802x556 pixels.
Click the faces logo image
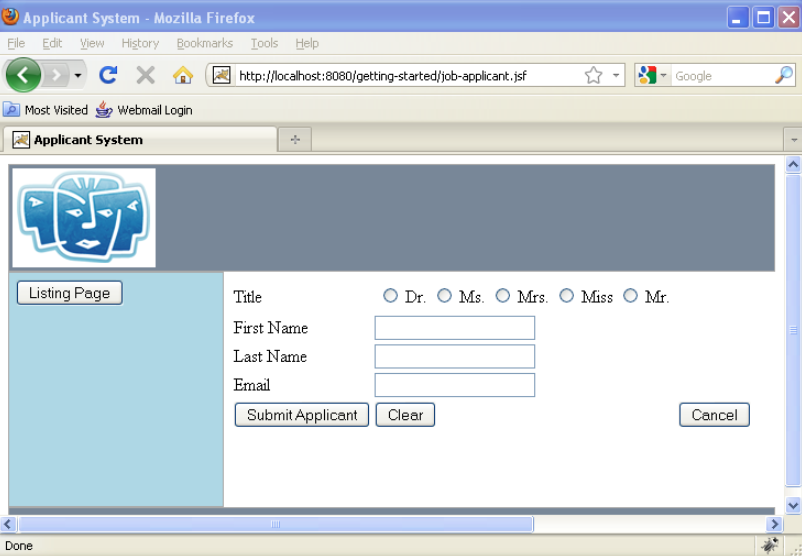click(85, 217)
